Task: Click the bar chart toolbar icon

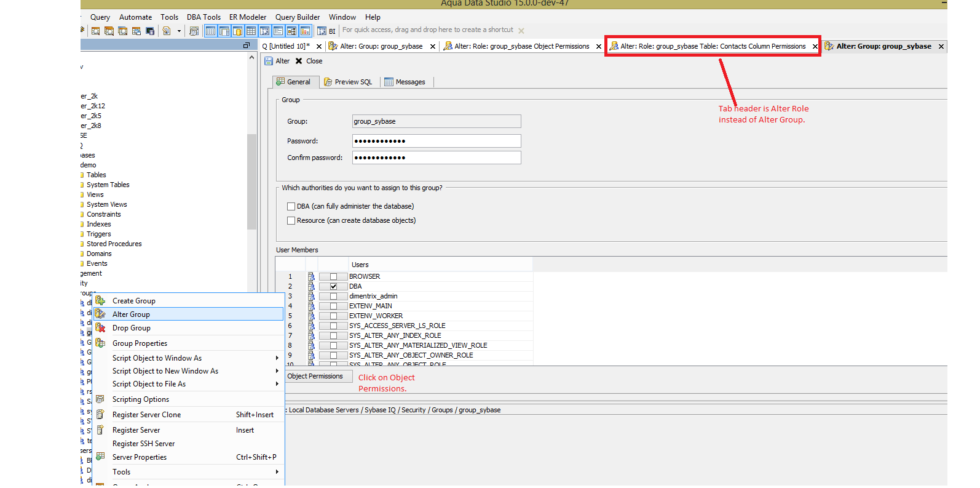Action: [x=305, y=31]
